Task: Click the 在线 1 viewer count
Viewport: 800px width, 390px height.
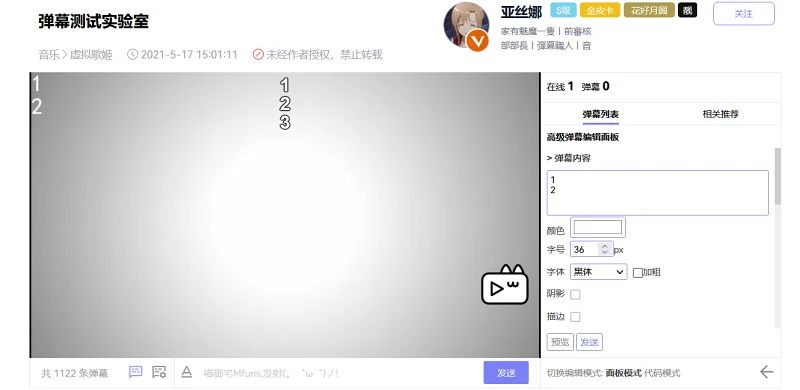Action: pos(560,86)
